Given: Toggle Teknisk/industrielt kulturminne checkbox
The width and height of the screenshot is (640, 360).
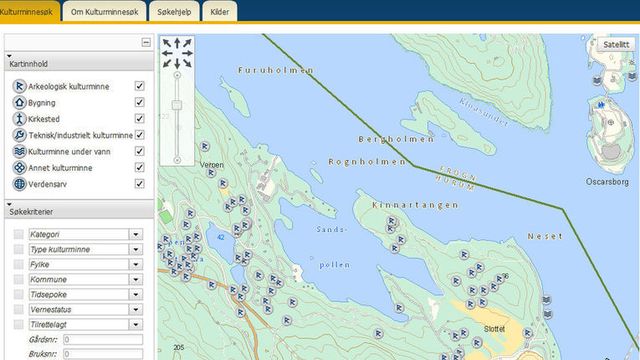Looking at the screenshot, I should click(x=140, y=135).
